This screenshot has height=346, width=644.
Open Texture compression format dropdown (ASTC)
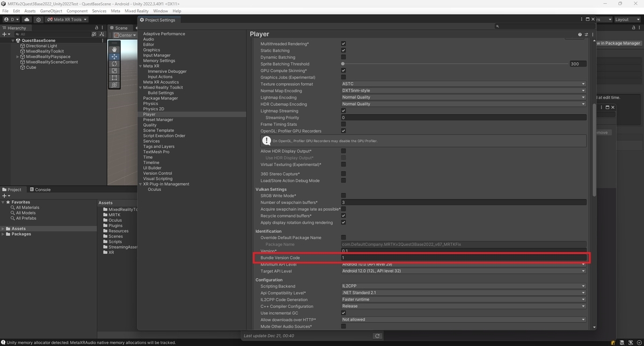(464, 84)
